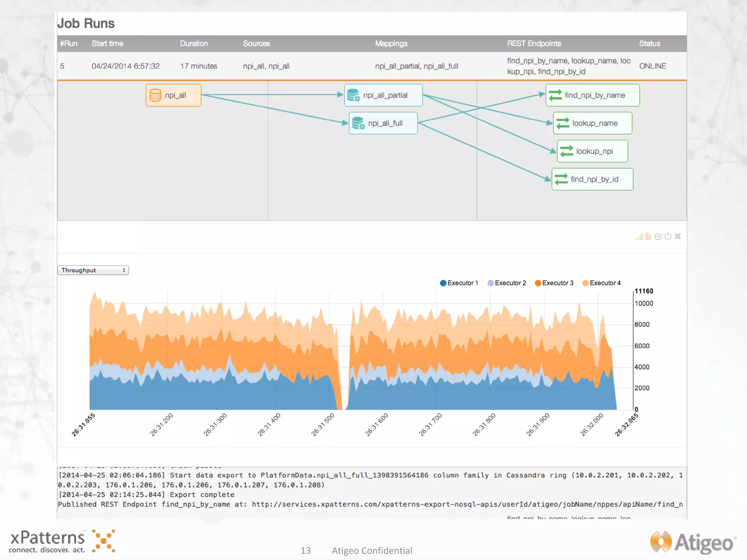Viewport: 747px width, 560px height.
Task: Click the lookup_name endpoint arrows icon
Action: [563, 123]
